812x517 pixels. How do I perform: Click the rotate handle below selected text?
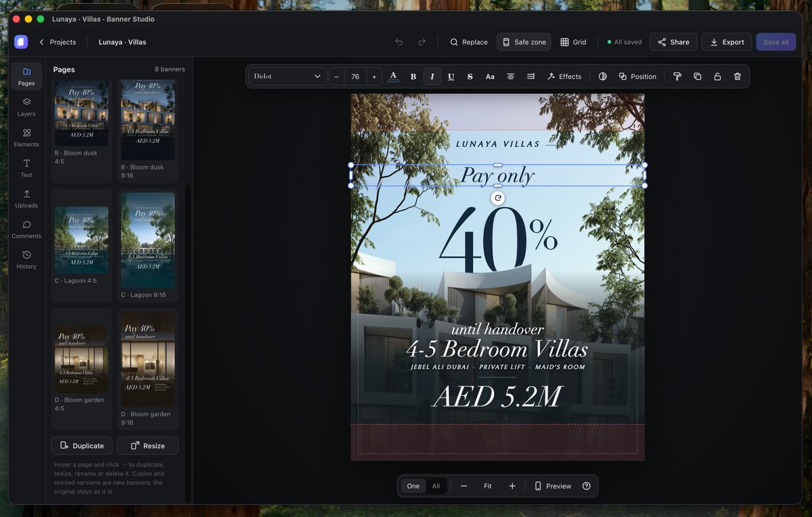coord(498,198)
